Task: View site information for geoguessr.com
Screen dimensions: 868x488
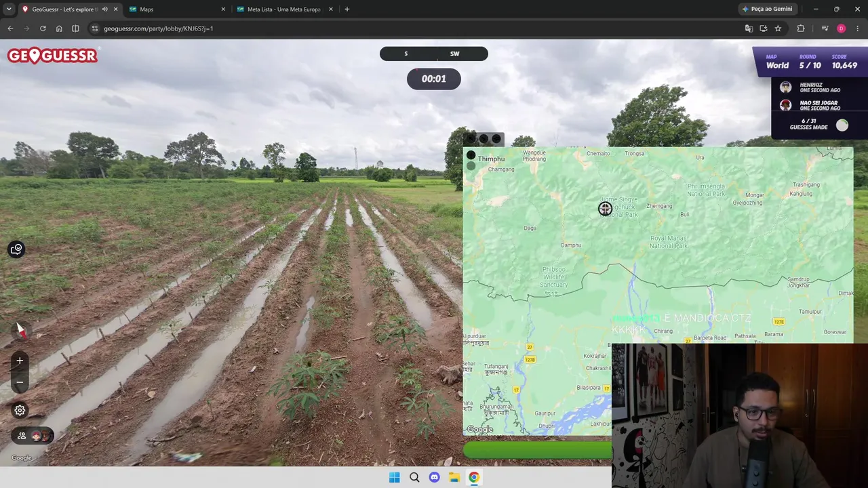Action: point(95,28)
